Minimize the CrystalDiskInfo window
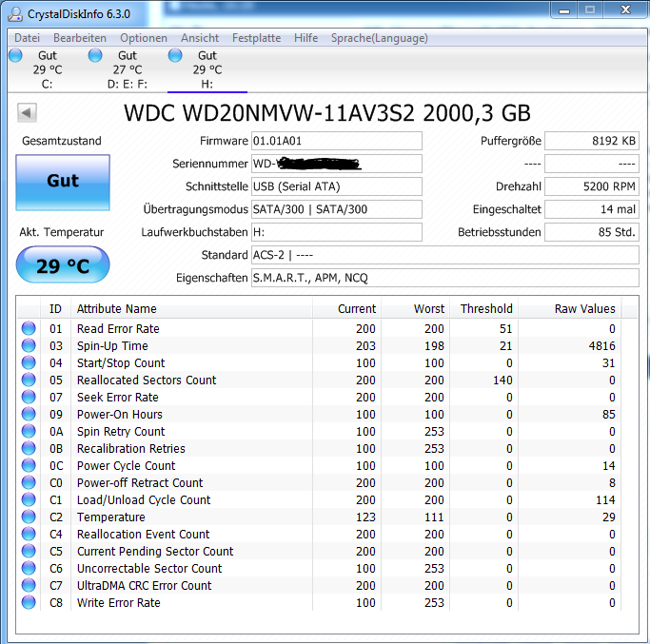This screenshot has height=644, width=650. pyautogui.click(x=564, y=10)
